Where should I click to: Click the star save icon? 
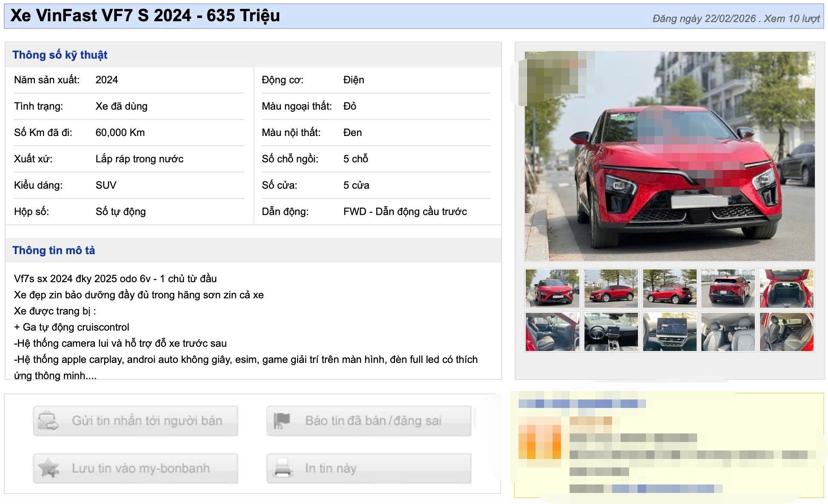click(48, 468)
